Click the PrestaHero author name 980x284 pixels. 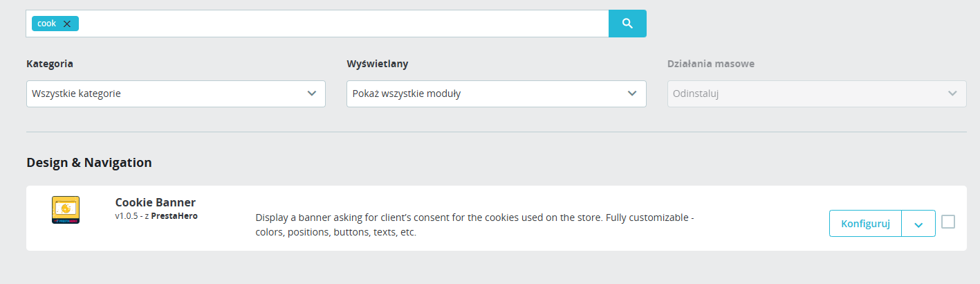(174, 216)
